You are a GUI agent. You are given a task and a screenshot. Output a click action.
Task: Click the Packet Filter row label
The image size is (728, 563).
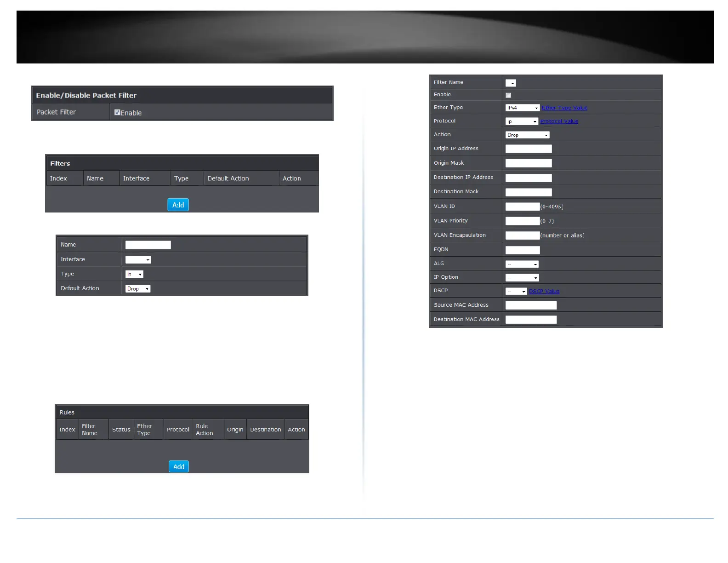coord(56,112)
